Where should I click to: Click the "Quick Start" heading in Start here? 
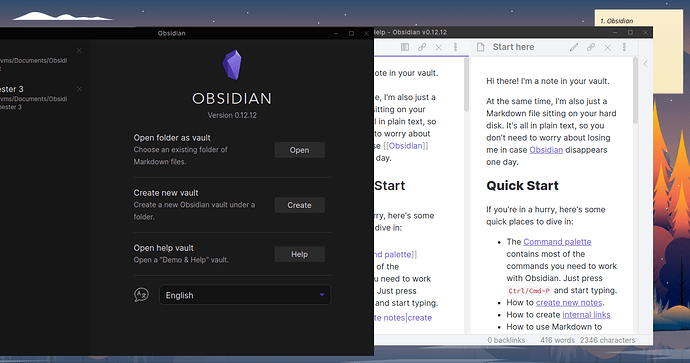pos(522,186)
